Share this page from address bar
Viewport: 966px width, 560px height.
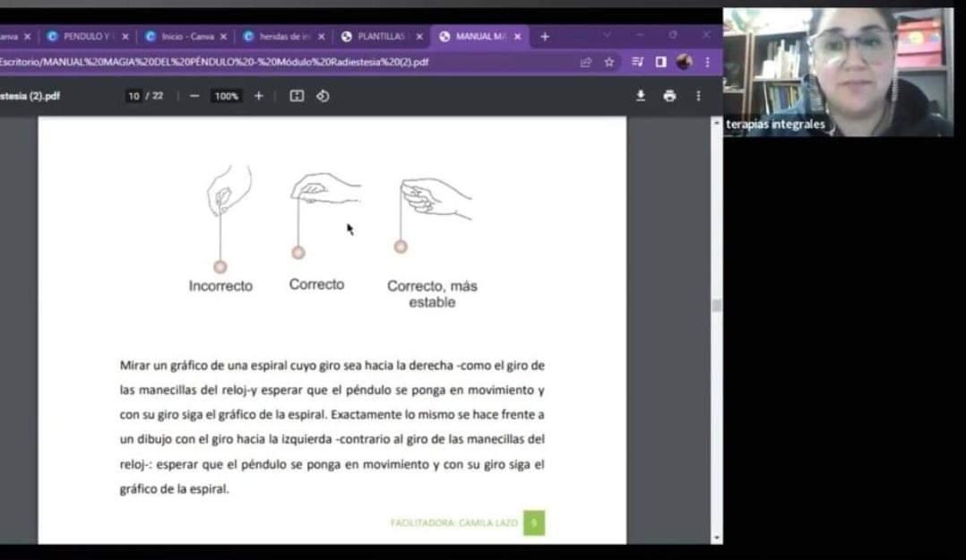[x=586, y=62]
